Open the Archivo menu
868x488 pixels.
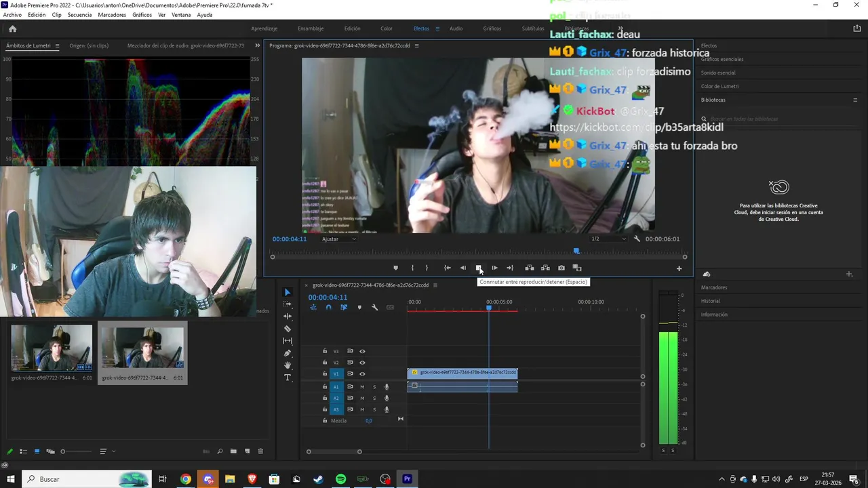click(12, 14)
